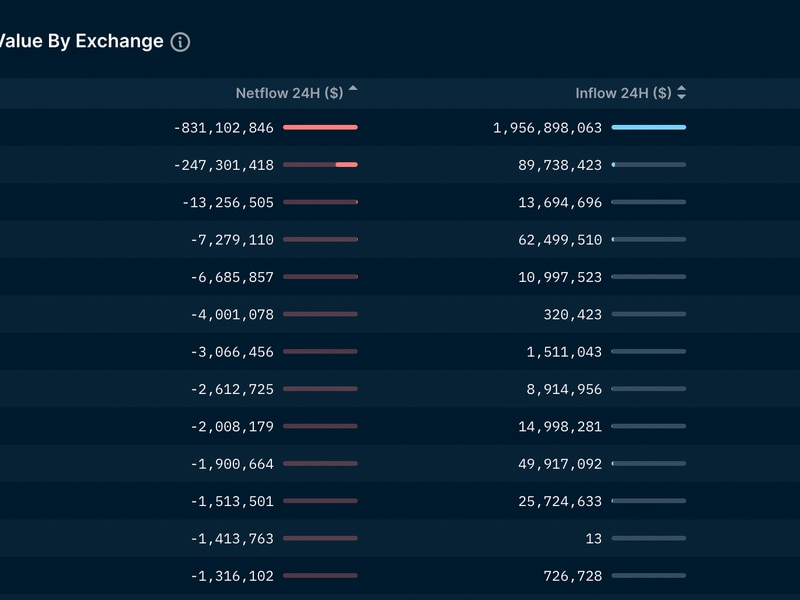Select the Inflow 24H ($) header label
Image resolution: width=800 pixels, height=600 pixels.
623,93
